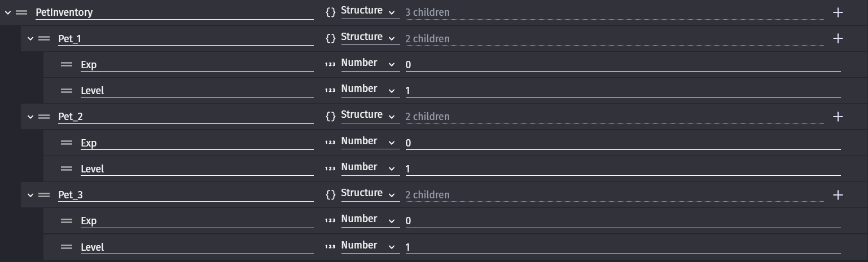Click the PetInventory name field
868x262 pixels.
tap(174, 12)
